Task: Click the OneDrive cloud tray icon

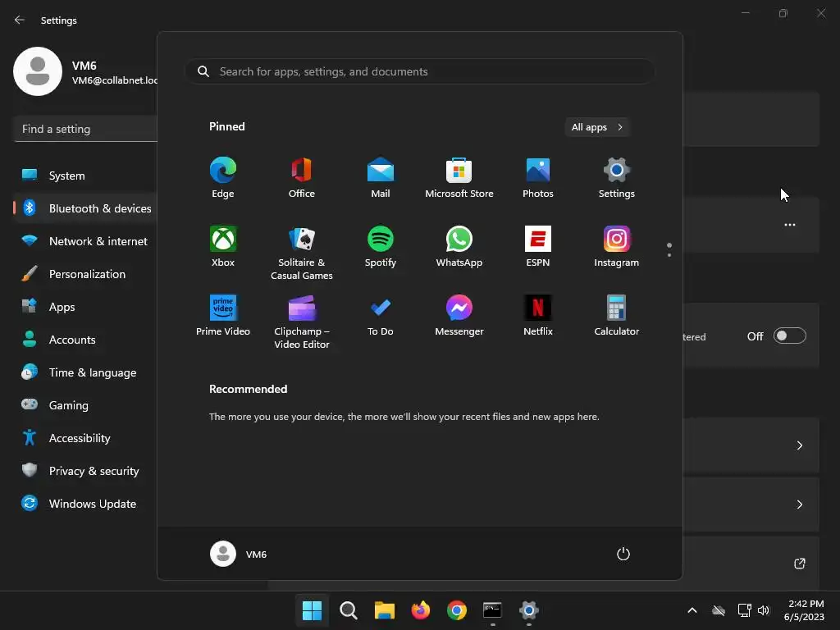Action: point(719,610)
